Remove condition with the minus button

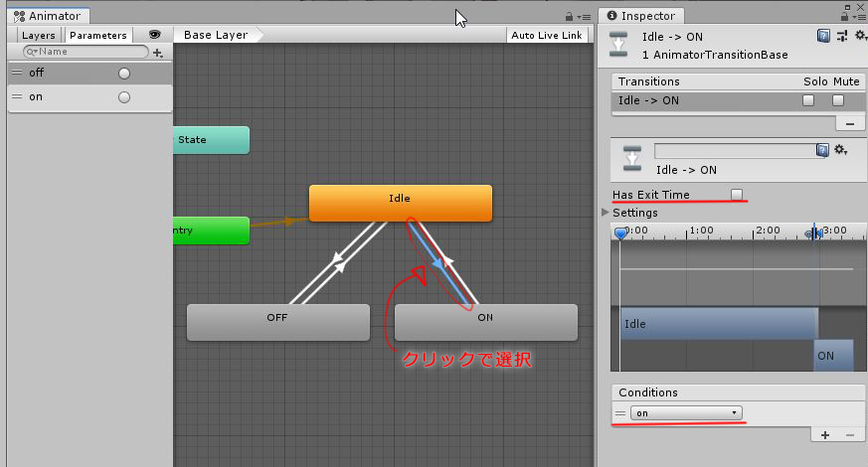pos(850,435)
